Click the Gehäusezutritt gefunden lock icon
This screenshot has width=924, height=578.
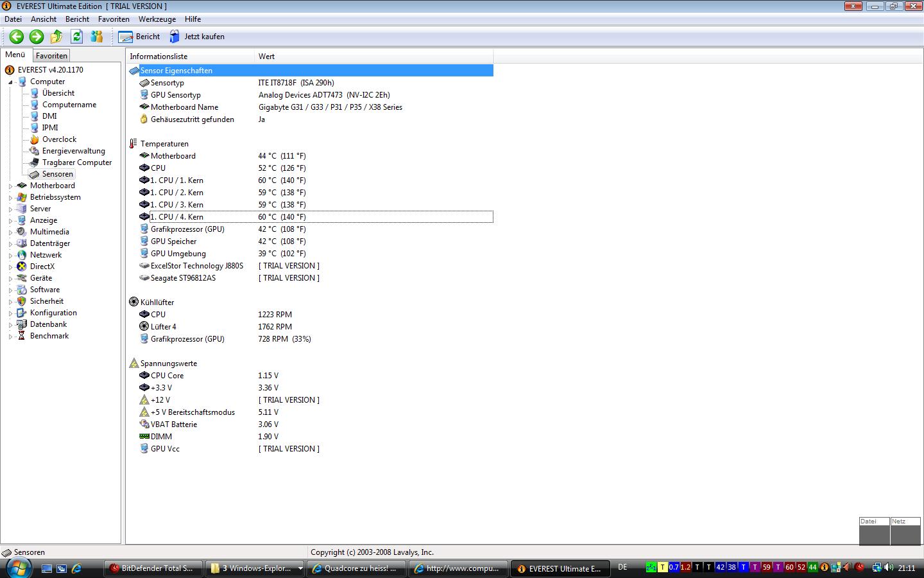pos(144,119)
